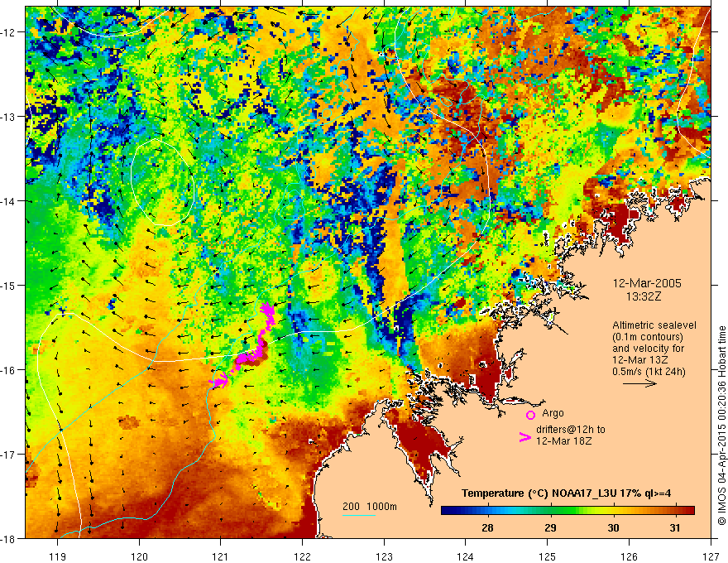The height and width of the screenshot is (563, 728).
Task: Click latitude axis label -14
Action: click(x=9, y=201)
